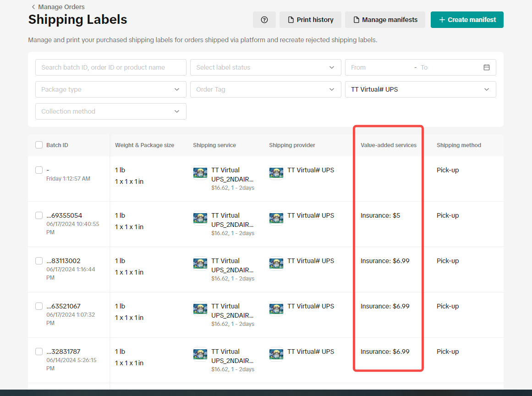Screen dimensions: 532x396
Task: Click the calendar icon in date range
Action: pyautogui.click(x=486, y=67)
